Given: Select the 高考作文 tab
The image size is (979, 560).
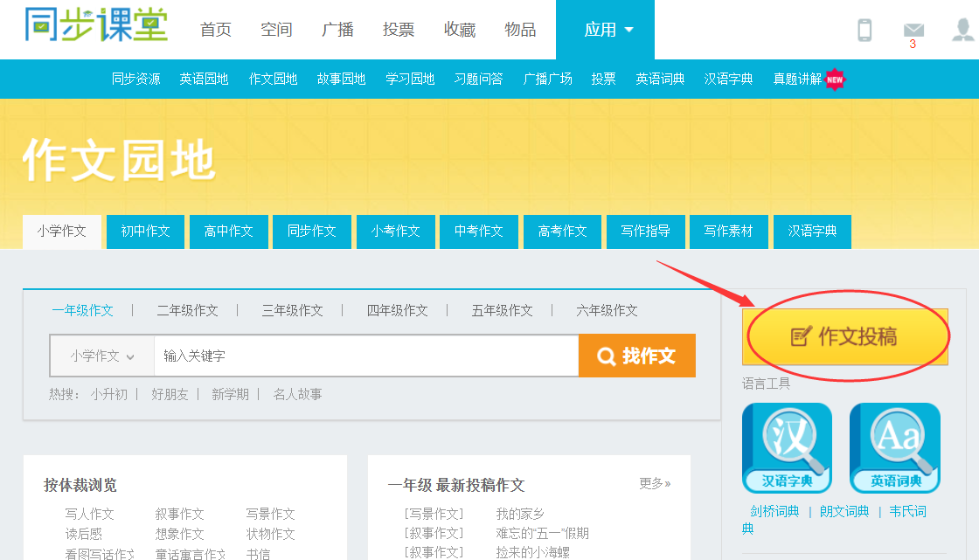Looking at the screenshot, I should tap(562, 232).
